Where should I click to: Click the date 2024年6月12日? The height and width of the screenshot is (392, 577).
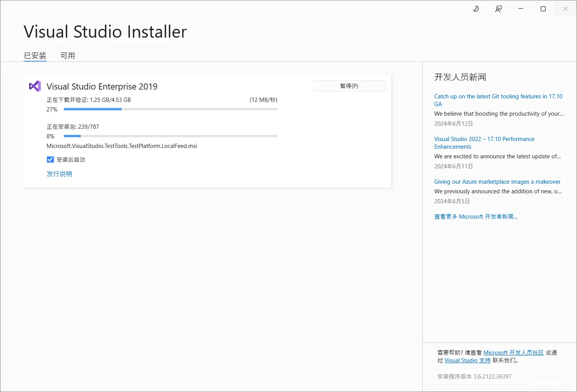click(454, 124)
